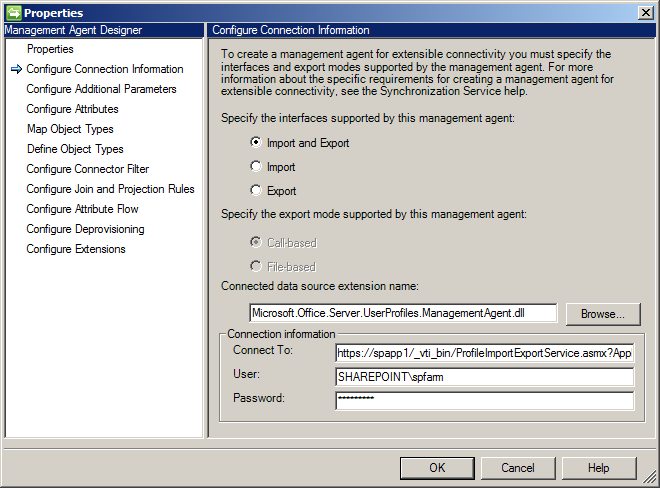660x488 pixels.
Task: Close the Properties dialog window
Action: click(x=646, y=13)
